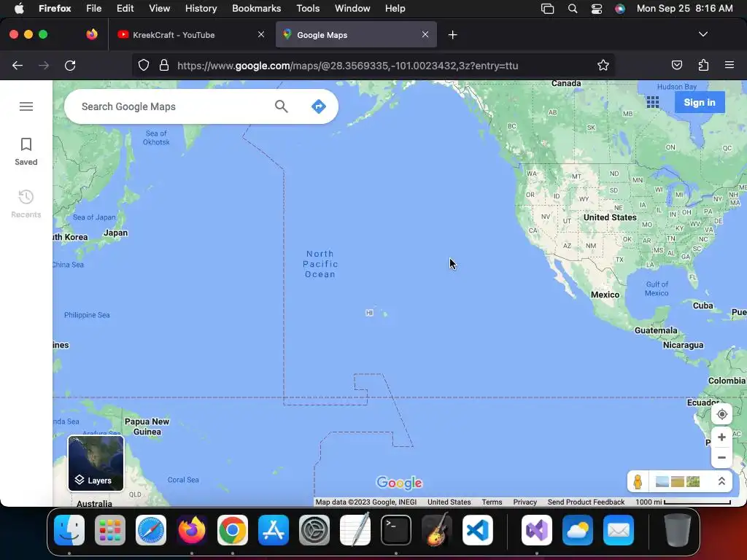This screenshot has height=560, width=747.
Task: Click the Cuba map label
Action: pos(703,306)
